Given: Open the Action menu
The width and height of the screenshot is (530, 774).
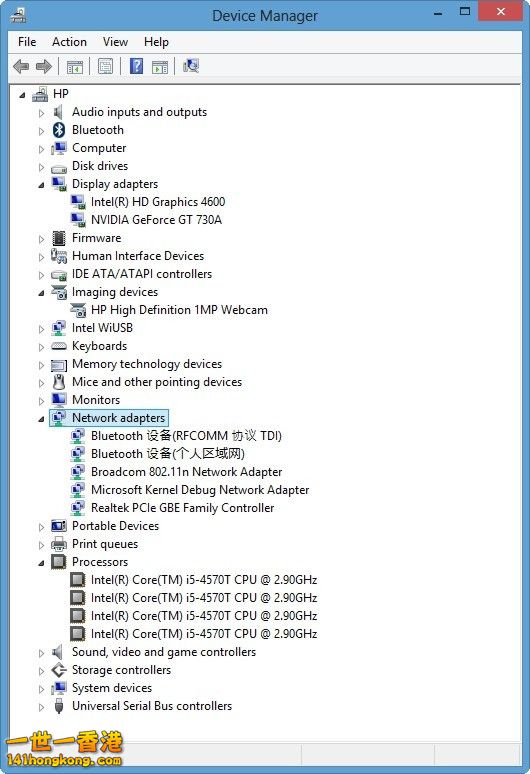Looking at the screenshot, I should click(x=70, y=42).
